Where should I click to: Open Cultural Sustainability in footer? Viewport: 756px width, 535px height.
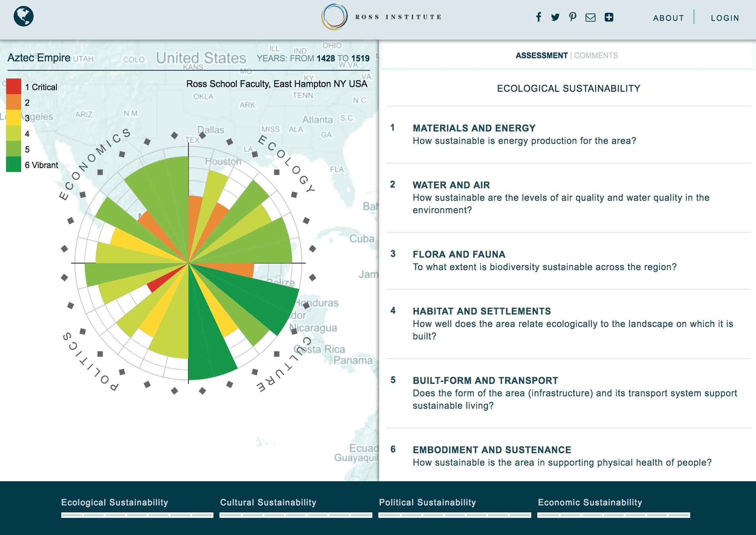[268, 502]
